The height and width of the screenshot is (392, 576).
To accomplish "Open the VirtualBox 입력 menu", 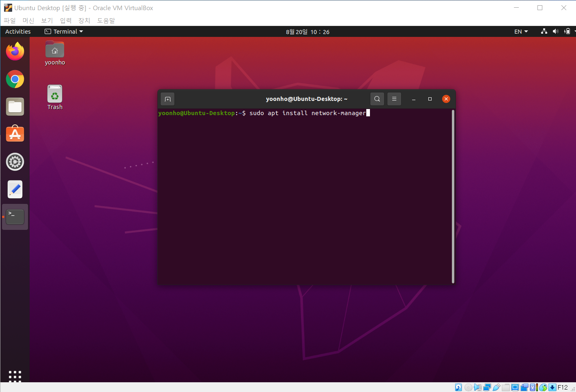I will pyautogui.click(x=66, y=20).
